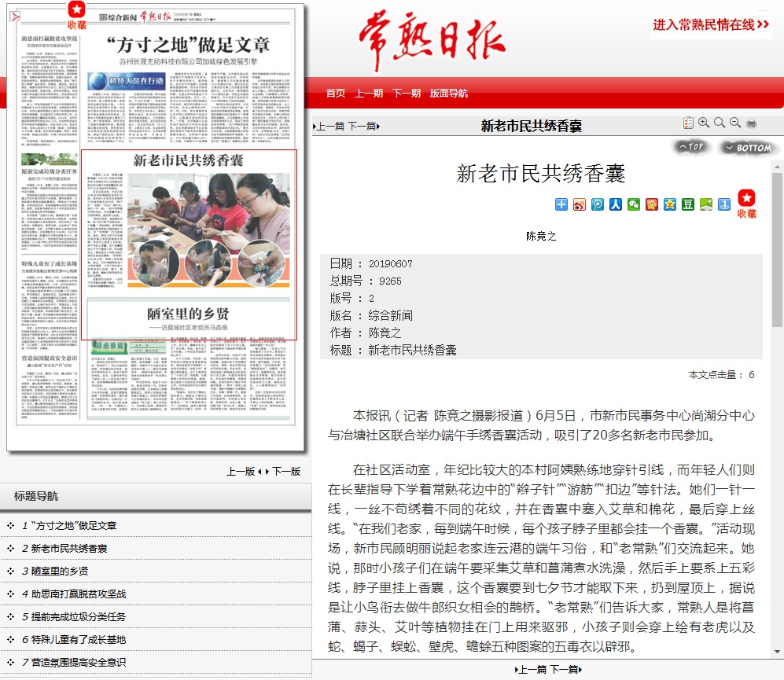Click the checklist/notes icon in article toolbar
The height and width of the screenshot is (680, 784).
click(688, 123)
